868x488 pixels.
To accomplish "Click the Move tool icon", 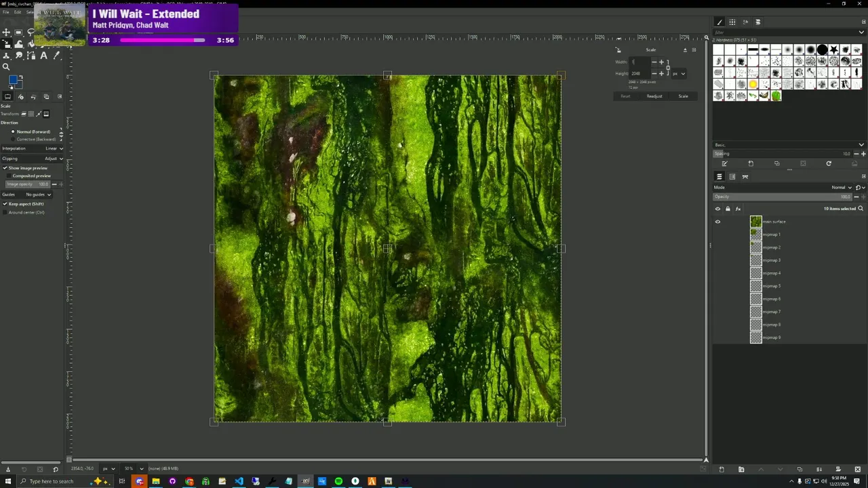I will pyautogui.click(x=6, y=33).
